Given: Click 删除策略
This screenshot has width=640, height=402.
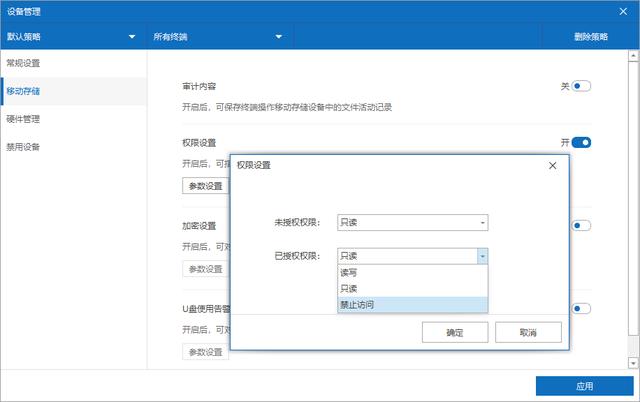Looking at the screenshot, I should point(591,37).
